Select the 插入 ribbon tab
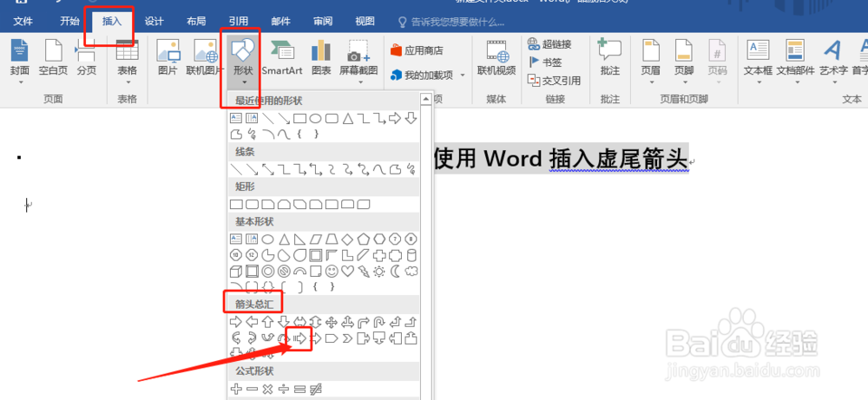 (111, 22)
